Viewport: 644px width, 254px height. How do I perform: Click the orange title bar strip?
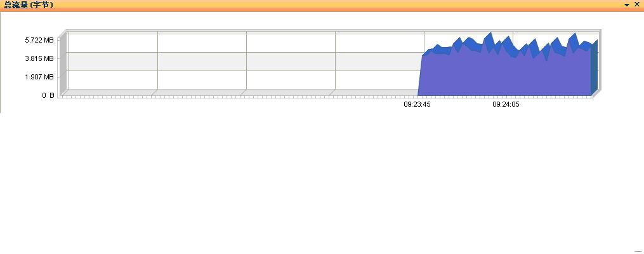point(322,5)
